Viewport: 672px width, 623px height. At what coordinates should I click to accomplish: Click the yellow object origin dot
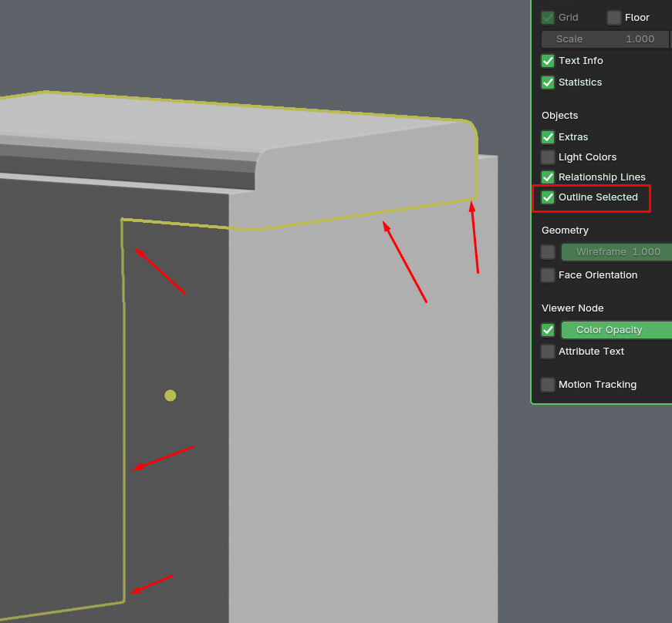point(171,396)
